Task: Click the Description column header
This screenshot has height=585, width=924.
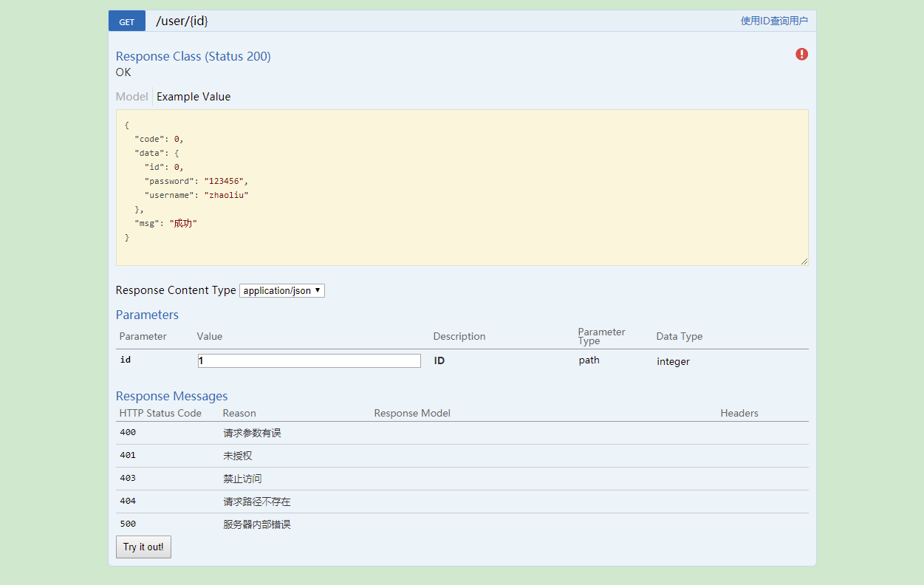Action: (459, 336)
